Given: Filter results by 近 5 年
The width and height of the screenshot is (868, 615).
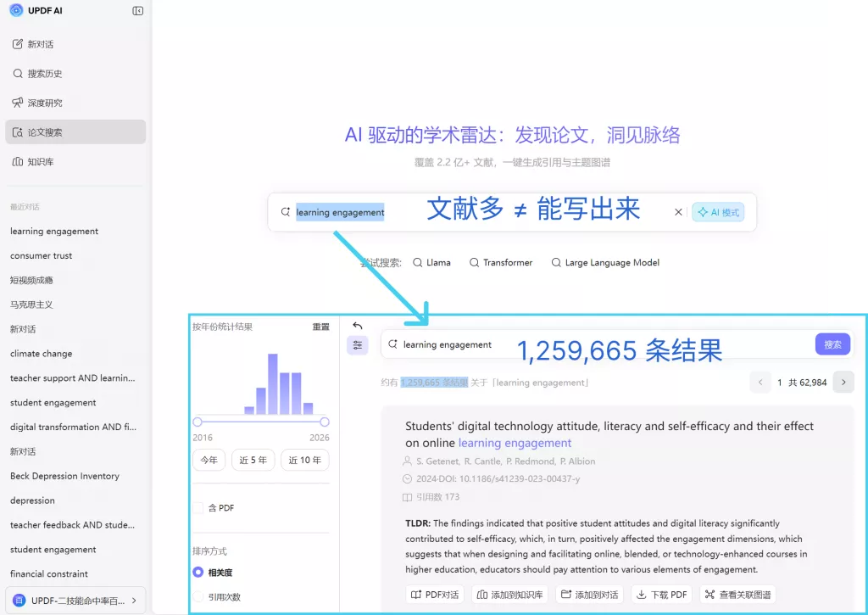Looking at the screenshot, I should [253, 461].
